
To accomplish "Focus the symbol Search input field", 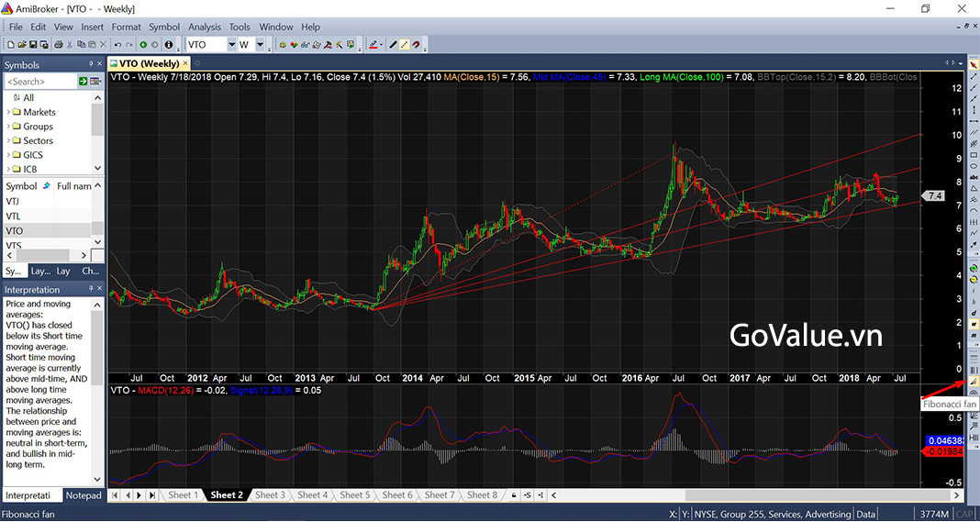I will tap(39, 82).
